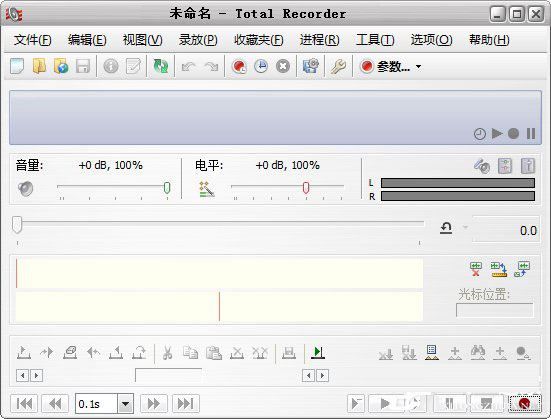Click the wrench tools icon
The width and height of the screenshot is (551, 419).
tap(338, 66)
